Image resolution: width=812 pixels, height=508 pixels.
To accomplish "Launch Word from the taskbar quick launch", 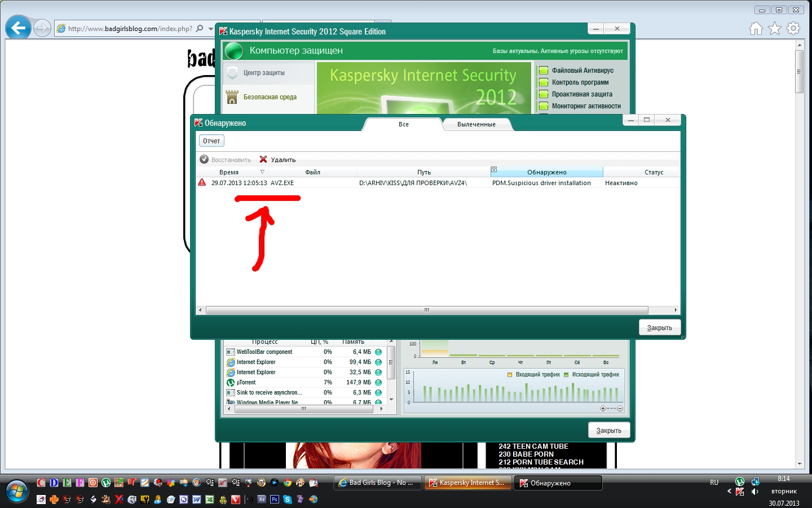I will click(x=197, y=499).
